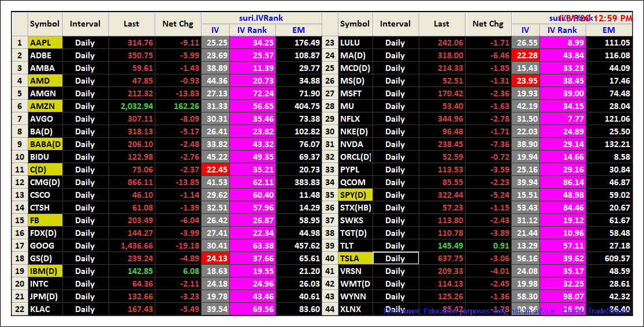Select the highlighted AMD symbol
The image size is (644, 327).
45,81
